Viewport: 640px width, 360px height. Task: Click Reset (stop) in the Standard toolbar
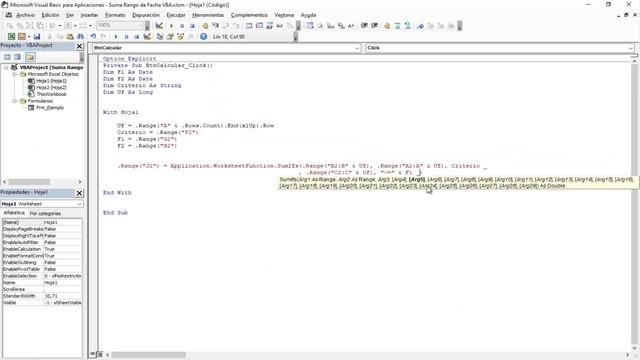coord(137,37)
